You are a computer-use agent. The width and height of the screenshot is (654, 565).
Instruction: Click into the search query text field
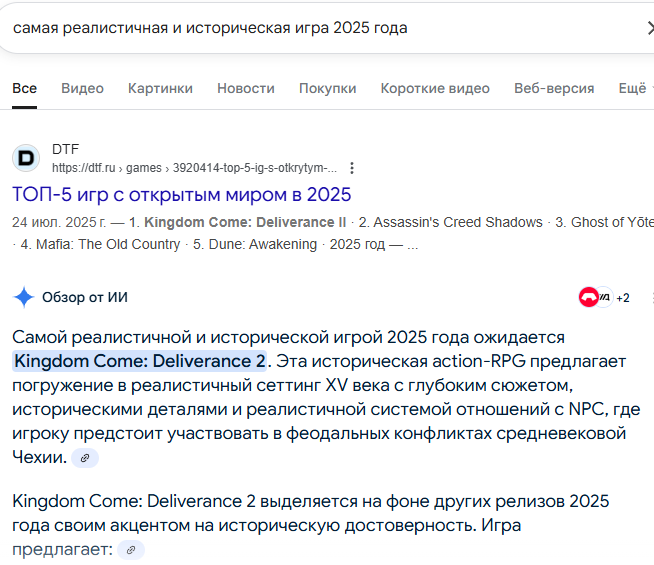[210, 28]
